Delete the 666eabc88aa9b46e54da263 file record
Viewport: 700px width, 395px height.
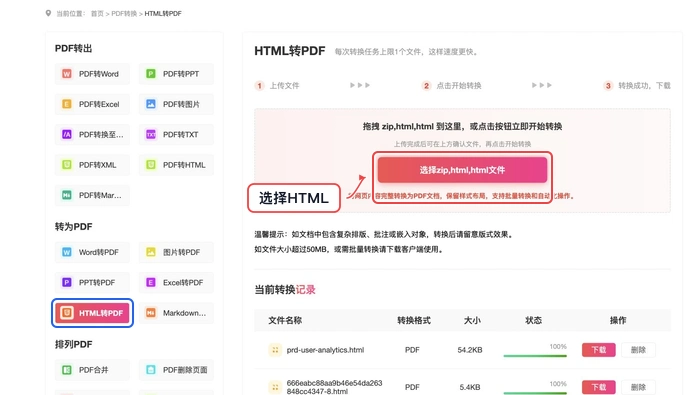coord(638,387)
